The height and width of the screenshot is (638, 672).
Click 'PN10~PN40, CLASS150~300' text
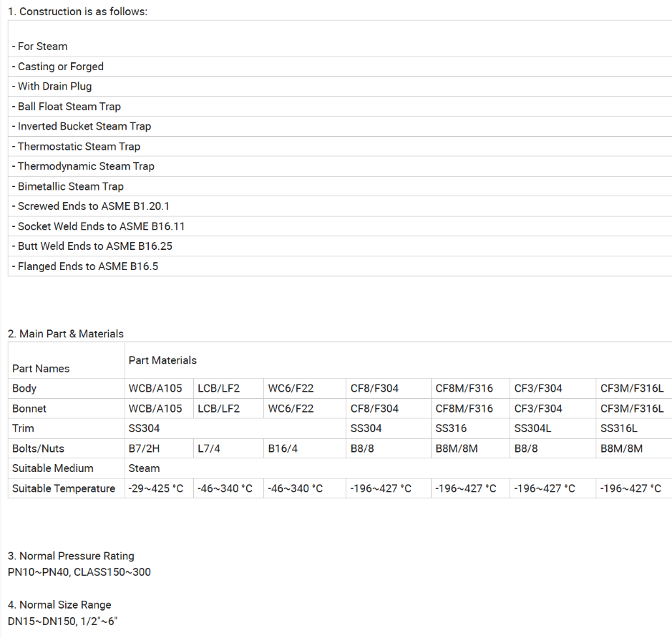79,572
